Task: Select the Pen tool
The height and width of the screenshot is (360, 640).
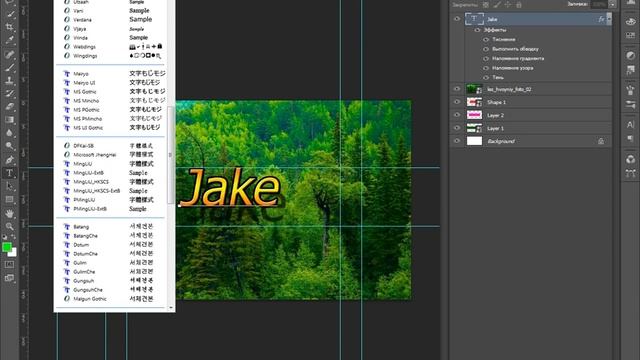Action: coord(10,160)
